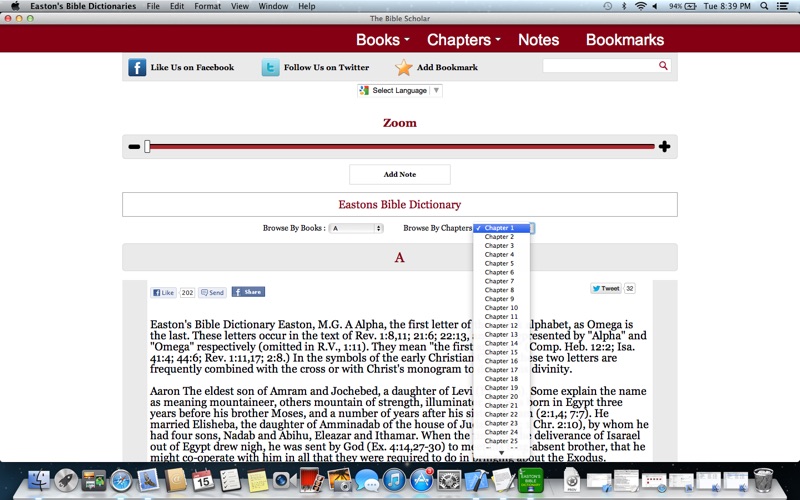Image resolution: width=800 pixels, height=500 pixels.
Task: Open the Help menu
Action: (x=307, y=6)
